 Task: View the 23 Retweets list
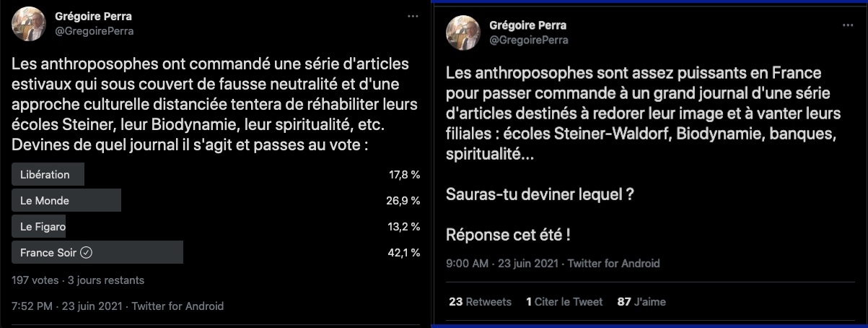[480, 302]
